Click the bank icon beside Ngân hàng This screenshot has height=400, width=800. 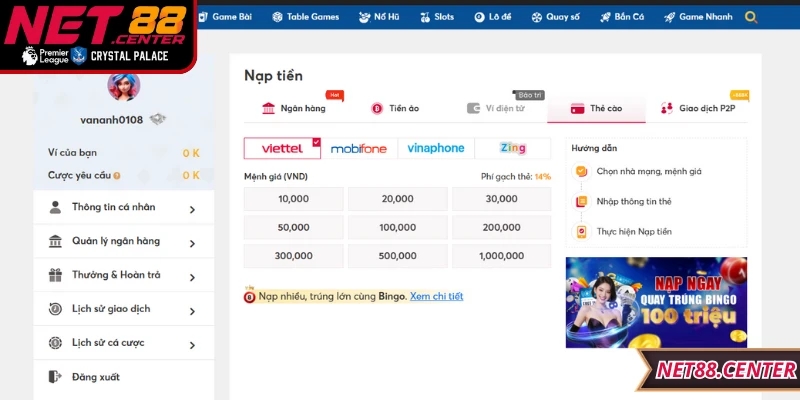tap(268, 108)
